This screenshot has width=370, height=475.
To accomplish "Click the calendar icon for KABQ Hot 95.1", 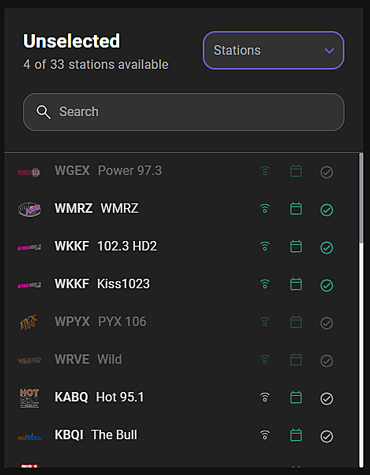I will point(296,397).
